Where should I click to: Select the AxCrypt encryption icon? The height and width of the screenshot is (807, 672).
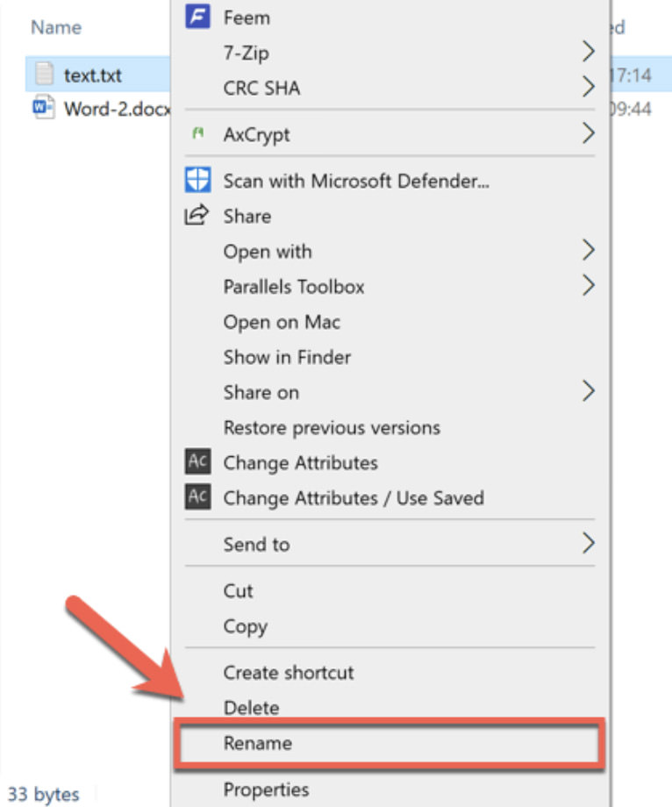click(197, 133)
